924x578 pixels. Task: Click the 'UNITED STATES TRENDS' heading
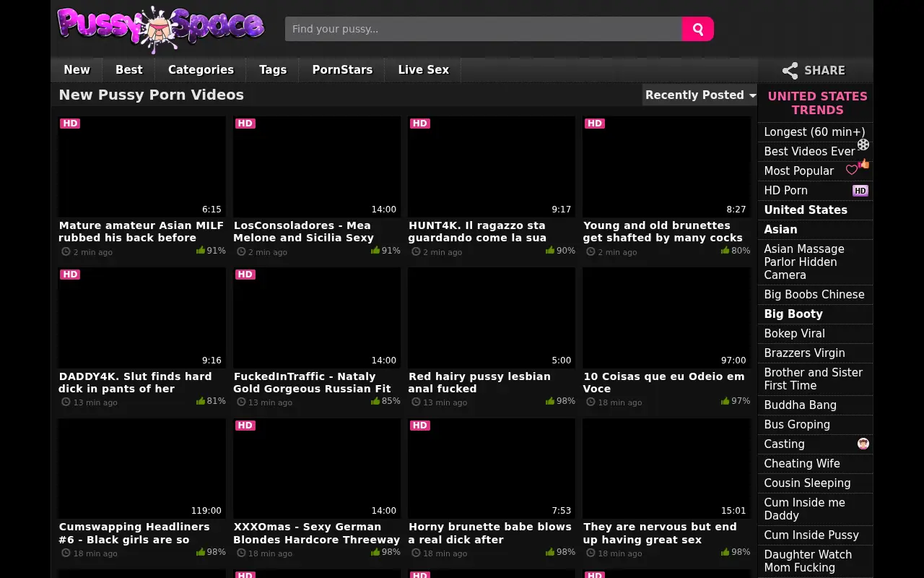click(817, 103)
